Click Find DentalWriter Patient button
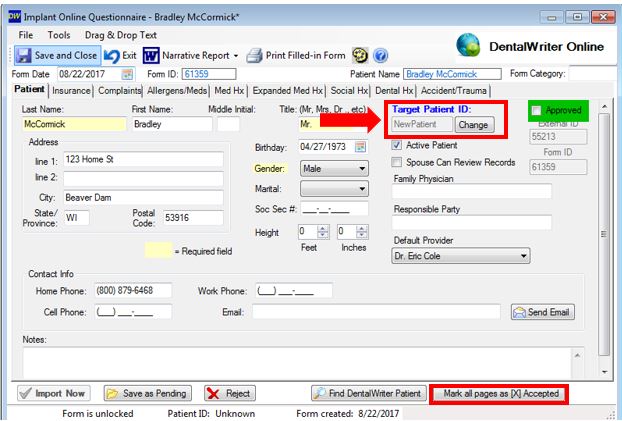Screen dimensions: 622x421 (369, 393)
